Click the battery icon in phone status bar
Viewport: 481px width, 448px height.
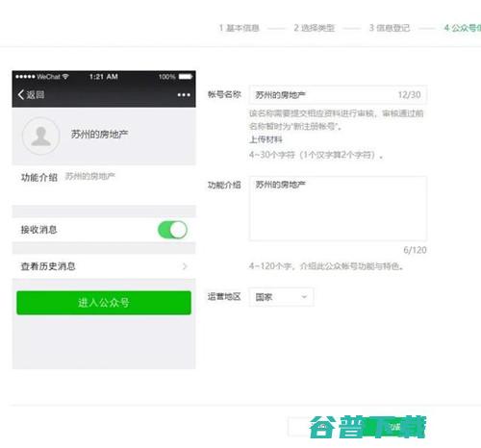[186, 77]
